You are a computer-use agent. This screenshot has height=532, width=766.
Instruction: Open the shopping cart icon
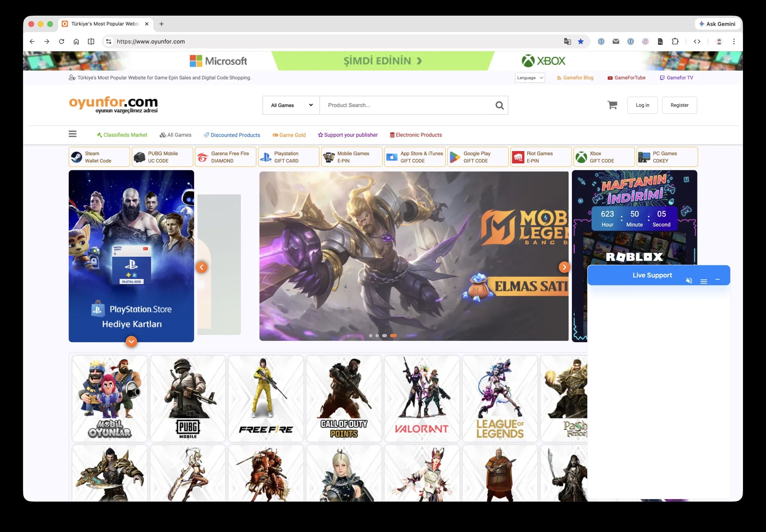click(x=612, y=105)
